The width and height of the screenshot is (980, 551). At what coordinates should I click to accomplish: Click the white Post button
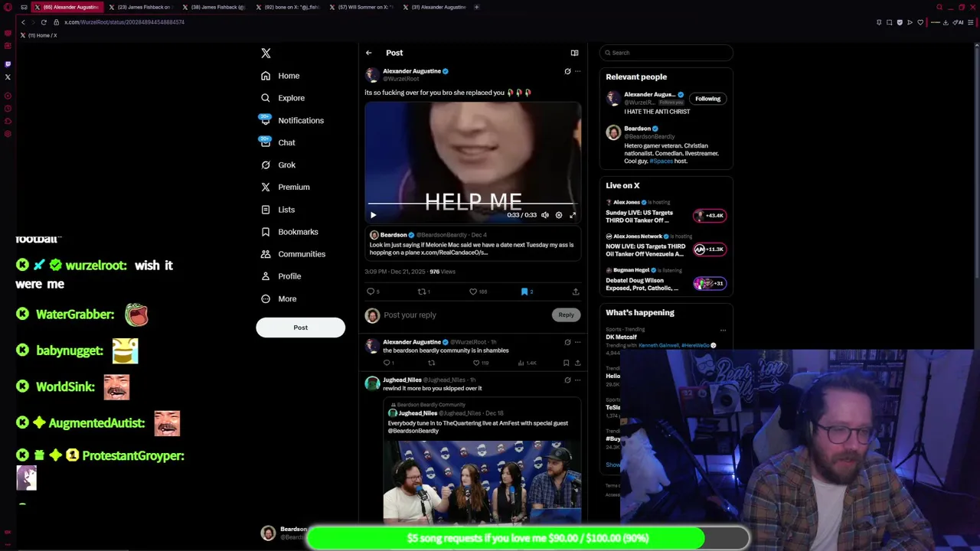pos(300,328)
